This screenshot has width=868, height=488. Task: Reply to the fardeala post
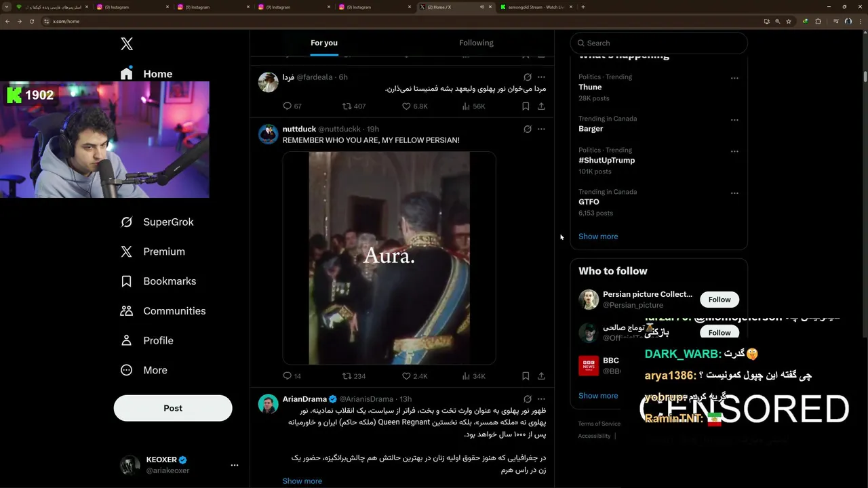(x=292, y=106)
